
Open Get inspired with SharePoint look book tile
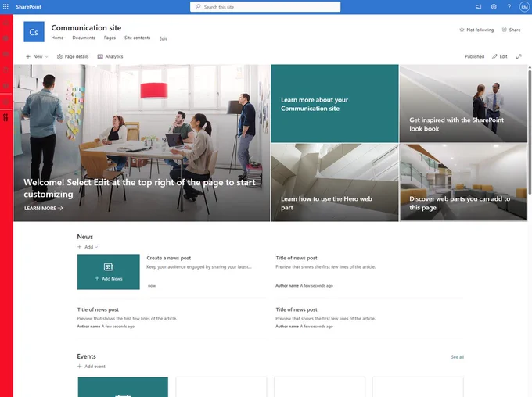tap(463, 103)
